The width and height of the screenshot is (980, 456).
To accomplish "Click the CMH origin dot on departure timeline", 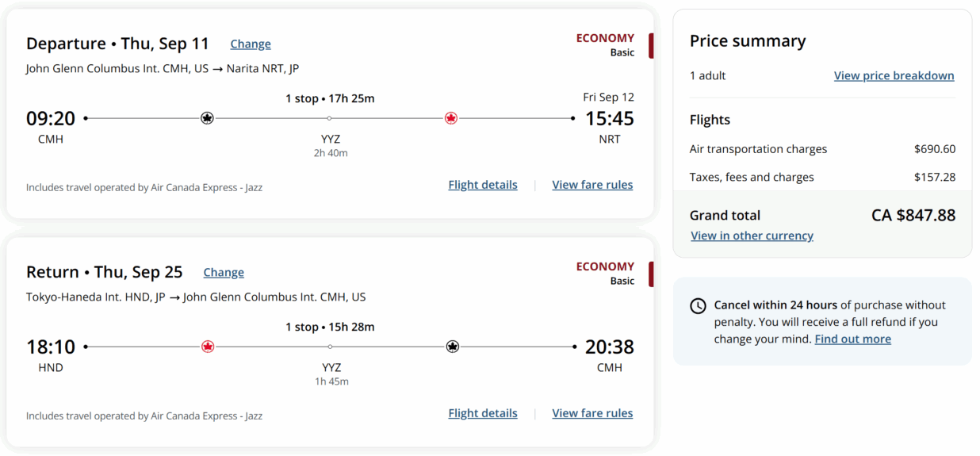I will pyautogui.click(x=86, y=118).
